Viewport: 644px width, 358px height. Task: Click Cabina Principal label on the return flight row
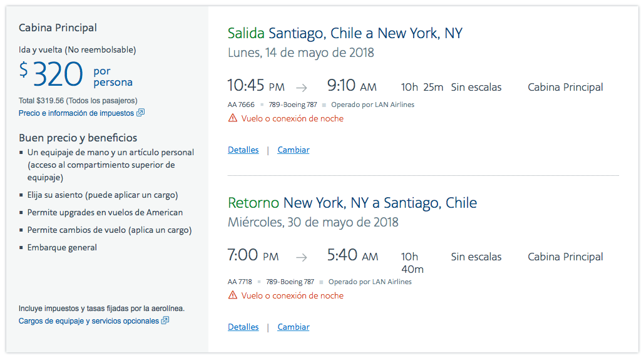pyautogui.click(x=565, y=257)
